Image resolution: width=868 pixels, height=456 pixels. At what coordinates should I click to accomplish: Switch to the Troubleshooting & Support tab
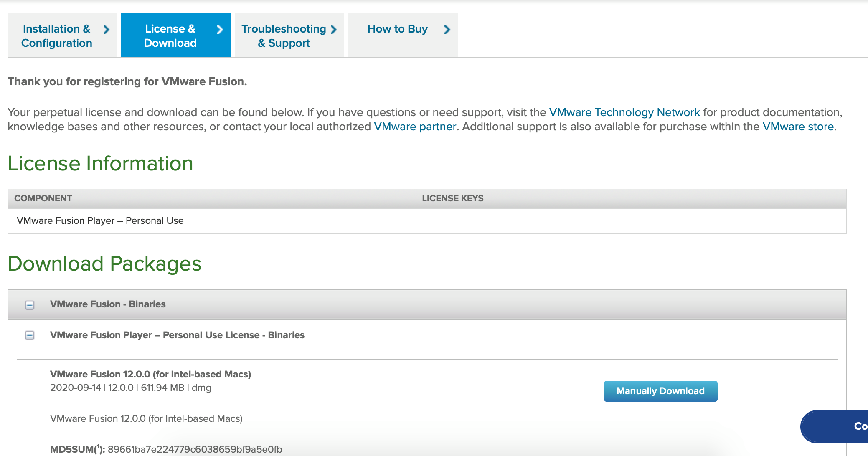284,35
